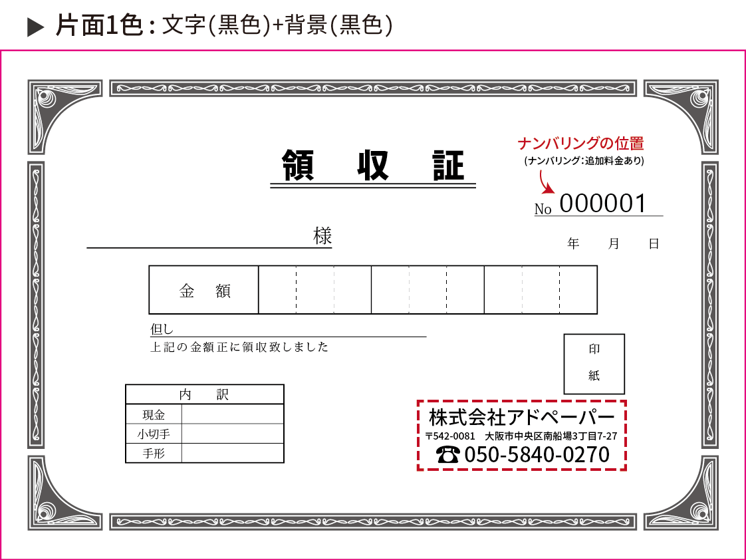Click the 印紙 stamp box

pyautogui.click(x=594, y=363)
